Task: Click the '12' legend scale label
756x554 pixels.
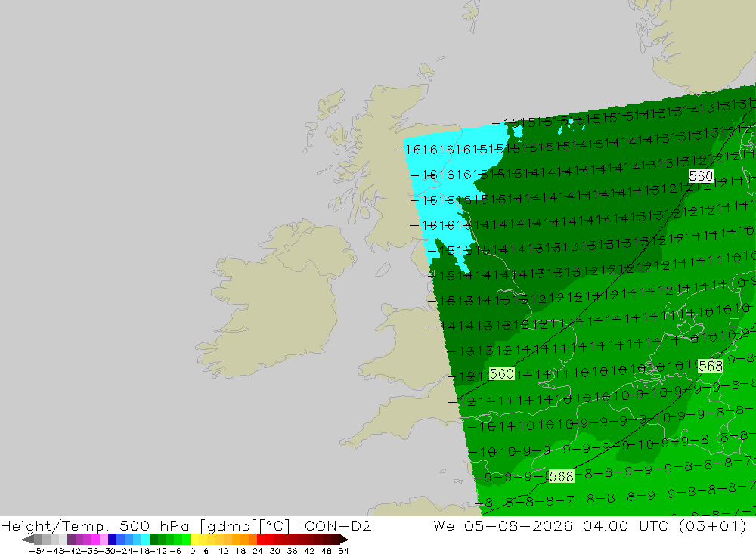Action: click(223, 551)
